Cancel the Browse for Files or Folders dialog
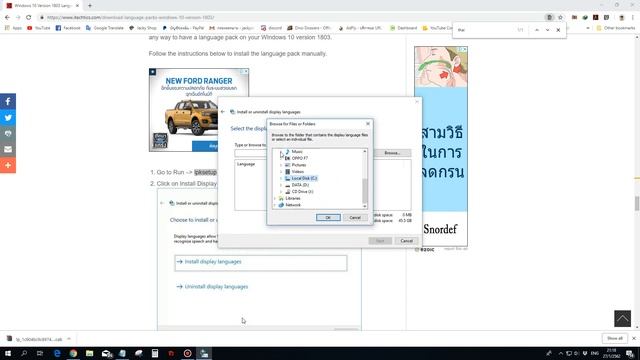Image resolution: width=640 pixels, height=360 pixels. point(355,218)
